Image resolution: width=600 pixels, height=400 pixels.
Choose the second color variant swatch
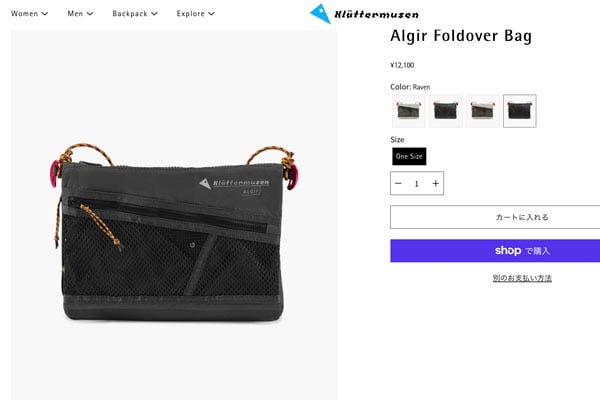coord(446,111)
